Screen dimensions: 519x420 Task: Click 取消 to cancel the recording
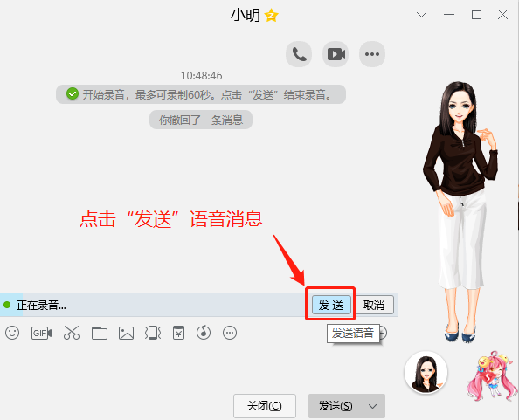point(374,305)
